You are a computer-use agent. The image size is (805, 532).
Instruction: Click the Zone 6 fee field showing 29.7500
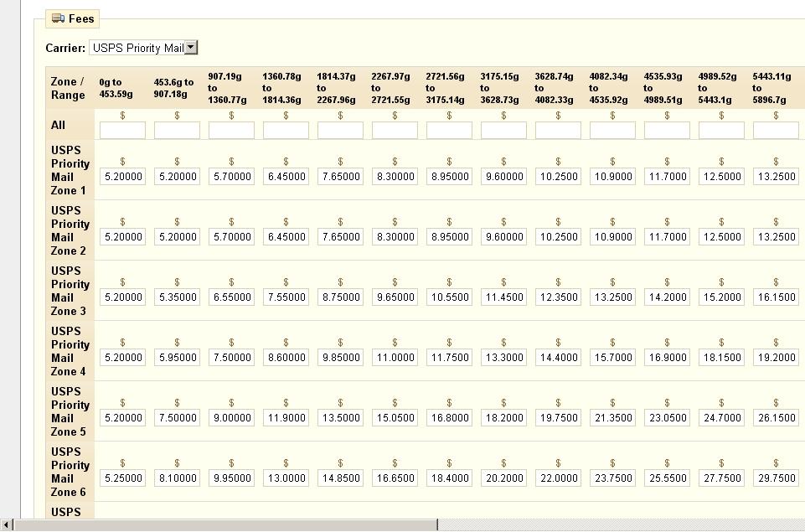(776, 478)
